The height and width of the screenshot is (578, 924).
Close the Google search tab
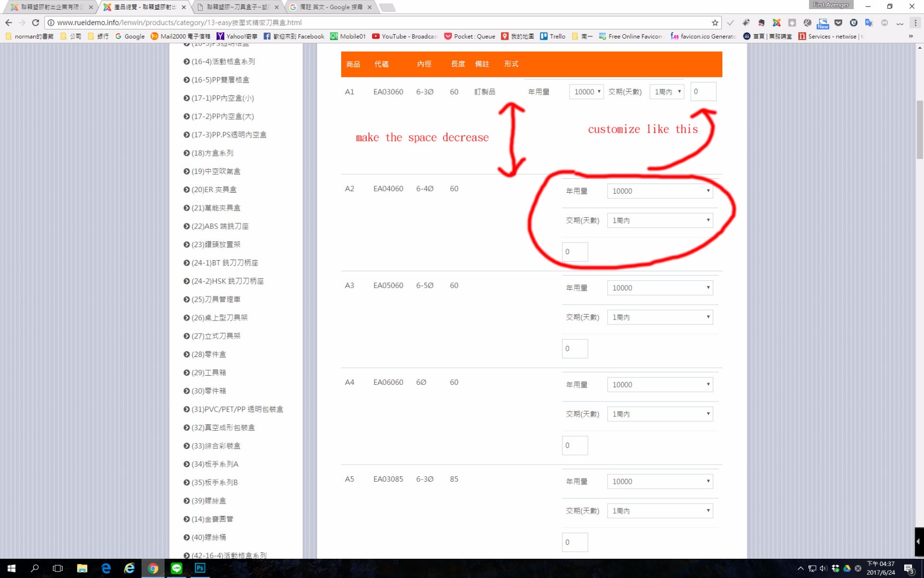370,7
